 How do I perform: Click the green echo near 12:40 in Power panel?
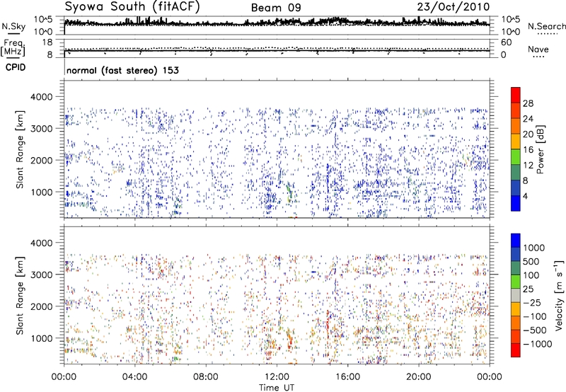pos(289,191)
